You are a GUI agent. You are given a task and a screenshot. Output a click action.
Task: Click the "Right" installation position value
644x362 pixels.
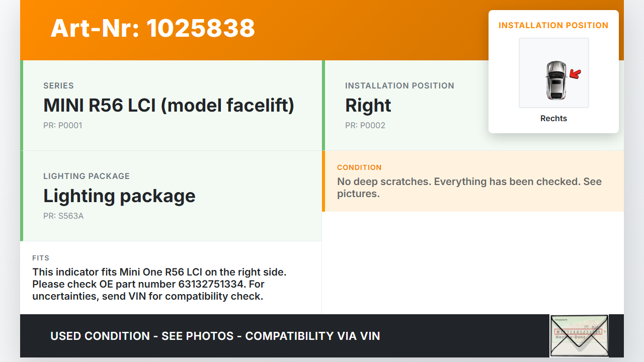tap(368, 105)
